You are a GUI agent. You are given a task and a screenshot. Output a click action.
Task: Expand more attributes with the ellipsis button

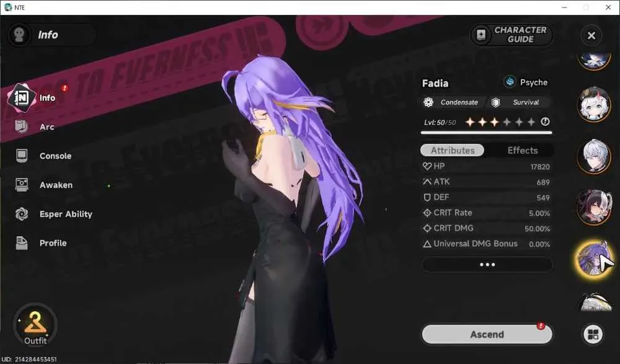(x=487, y=264)
